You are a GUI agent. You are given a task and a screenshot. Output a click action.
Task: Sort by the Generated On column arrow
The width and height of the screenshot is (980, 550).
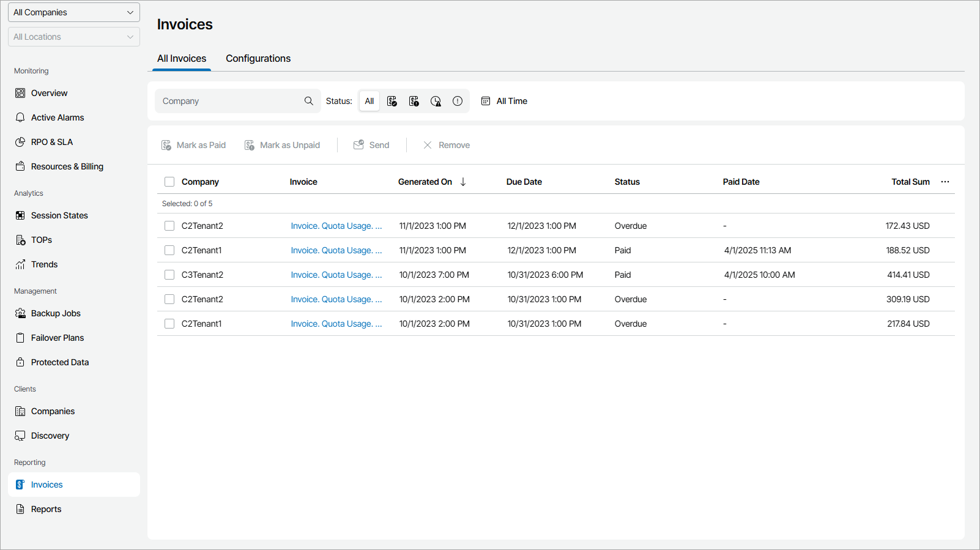(463, 182)
